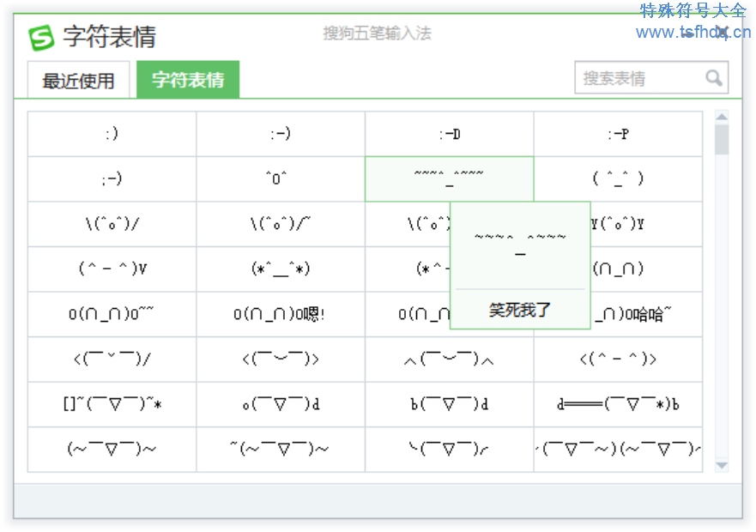The image size is (756, 532).
Task: Click the scrollbar down arrow
Action: pos(722,465)
